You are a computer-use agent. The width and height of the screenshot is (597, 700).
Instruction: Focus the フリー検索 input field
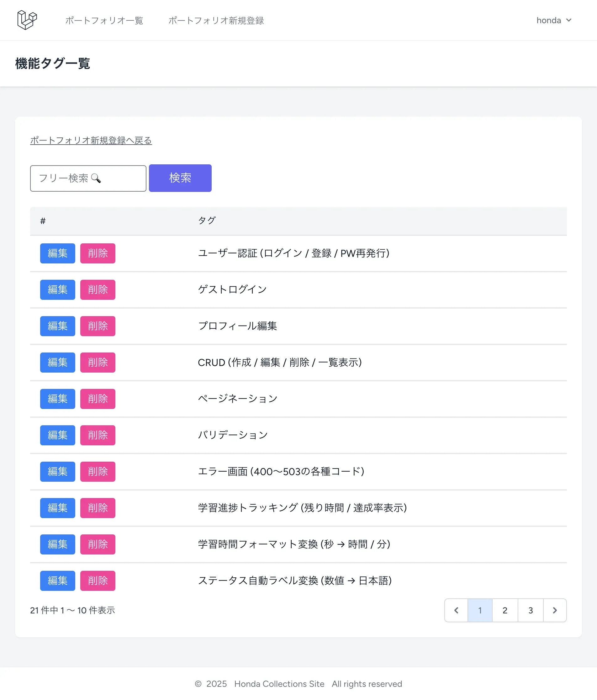click(x=88, y=178)
